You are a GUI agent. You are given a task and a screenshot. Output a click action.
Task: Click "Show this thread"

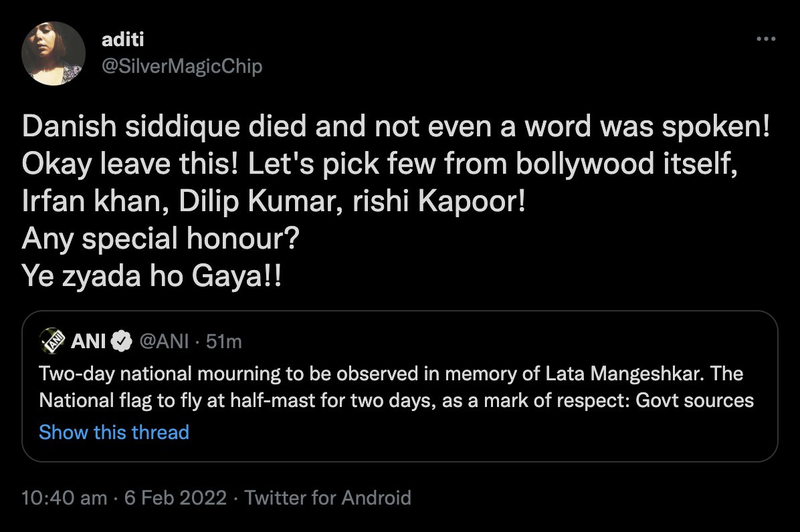(114, 432)
